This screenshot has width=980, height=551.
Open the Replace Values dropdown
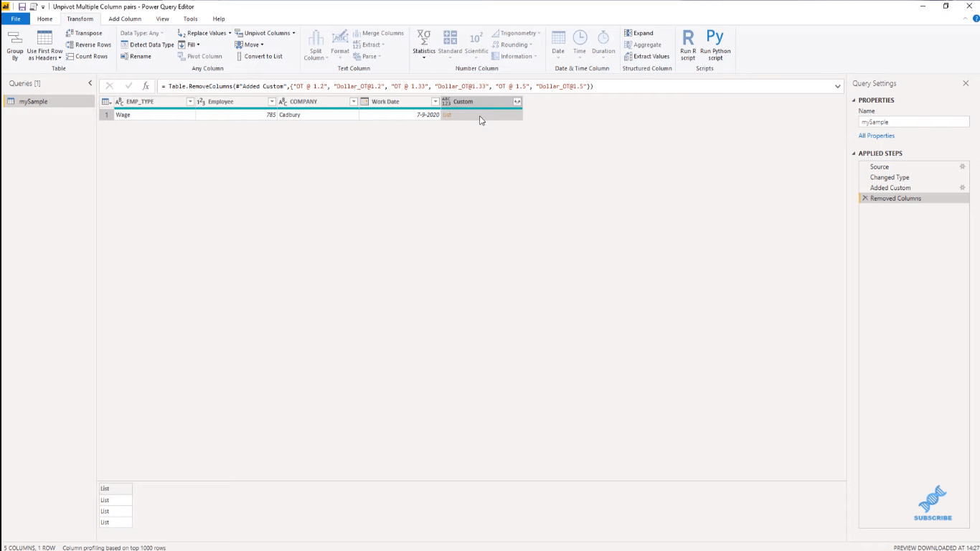tap(230, 33)
